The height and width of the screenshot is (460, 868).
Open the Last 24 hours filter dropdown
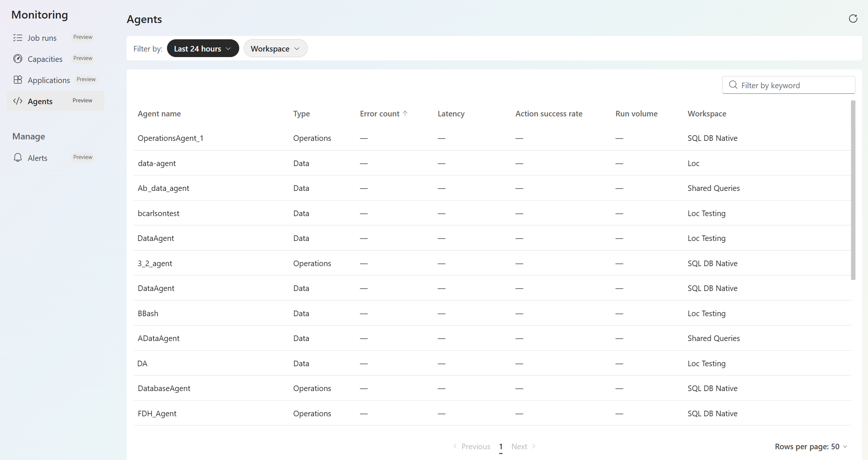tap(203, 49)
